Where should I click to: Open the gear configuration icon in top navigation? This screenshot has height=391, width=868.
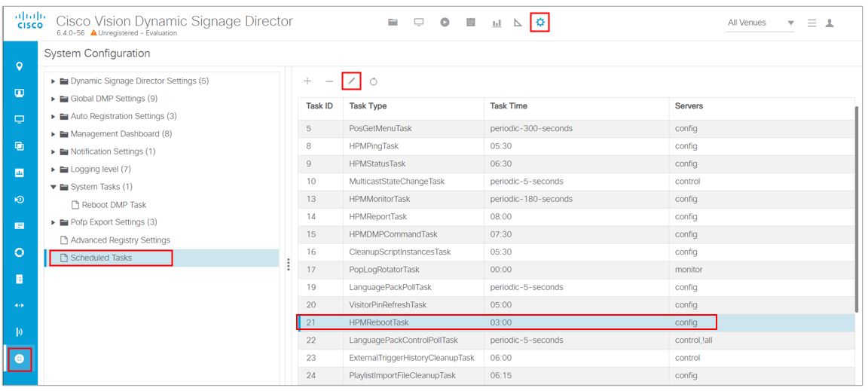[x=540, y=22]
